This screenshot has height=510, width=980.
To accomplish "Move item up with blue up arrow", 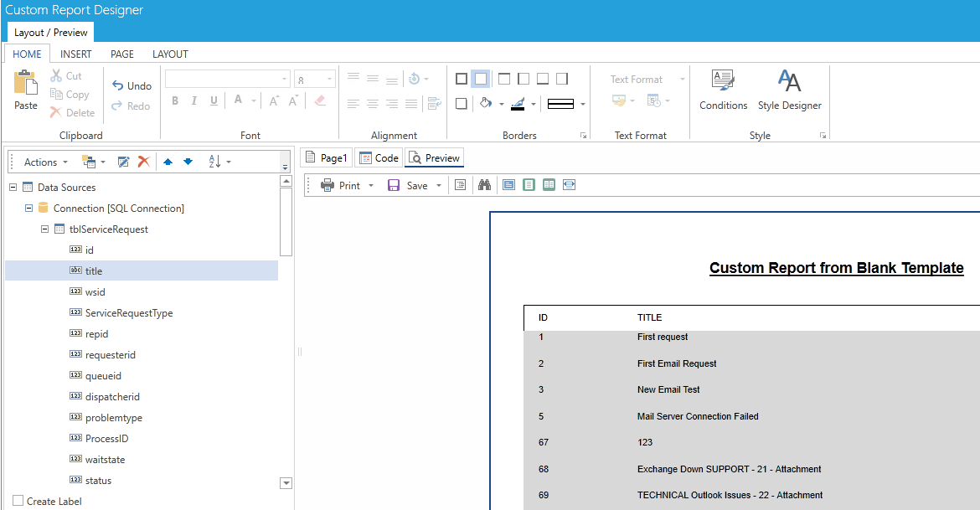I will [x=168, y=162].
